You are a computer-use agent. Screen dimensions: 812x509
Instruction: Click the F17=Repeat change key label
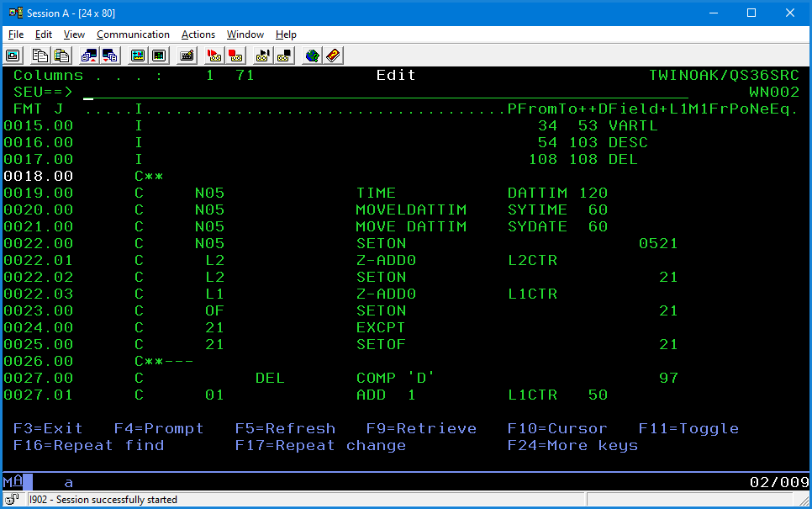[320, 445]
